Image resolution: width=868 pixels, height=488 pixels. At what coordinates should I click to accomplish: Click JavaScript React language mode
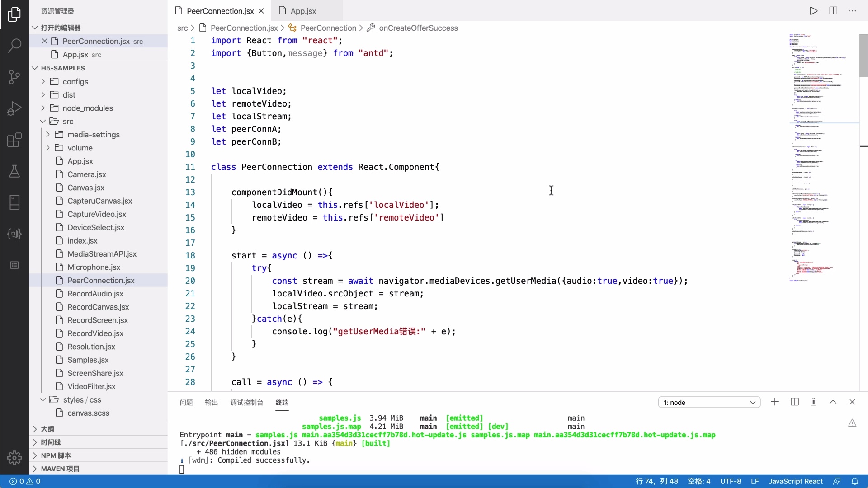tap(795, 482)
